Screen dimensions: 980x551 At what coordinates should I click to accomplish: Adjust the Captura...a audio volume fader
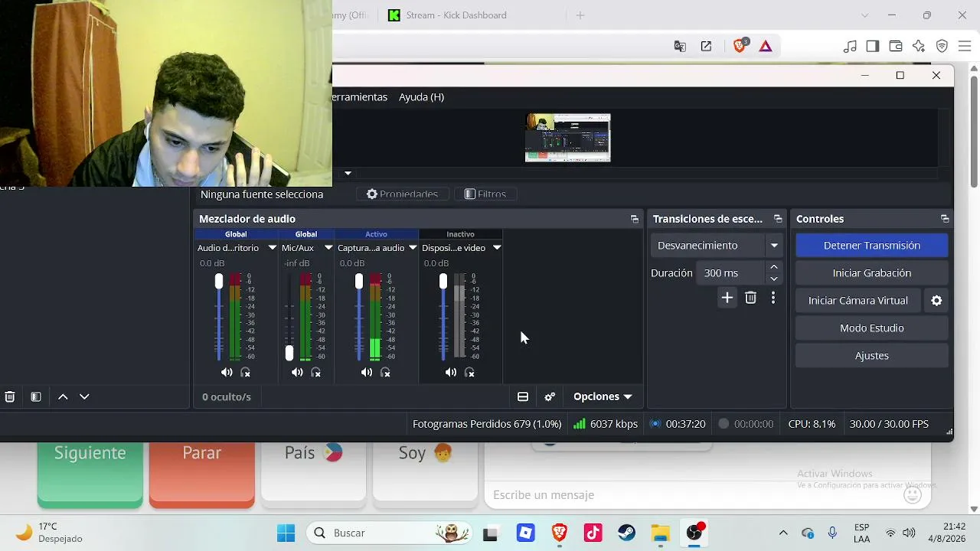click(359, 282)
